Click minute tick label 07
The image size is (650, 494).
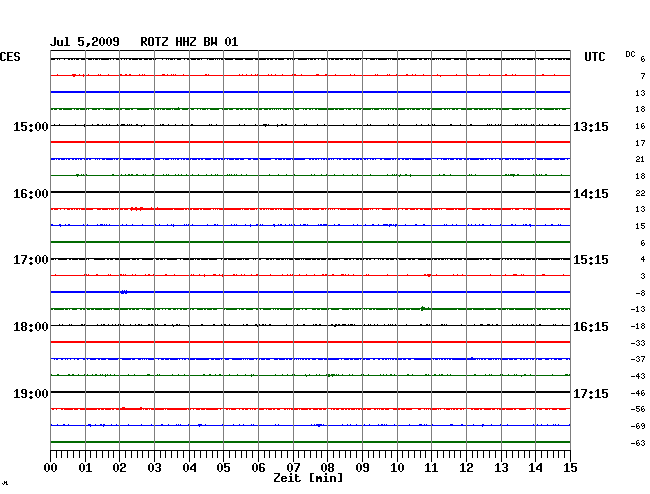293,467
